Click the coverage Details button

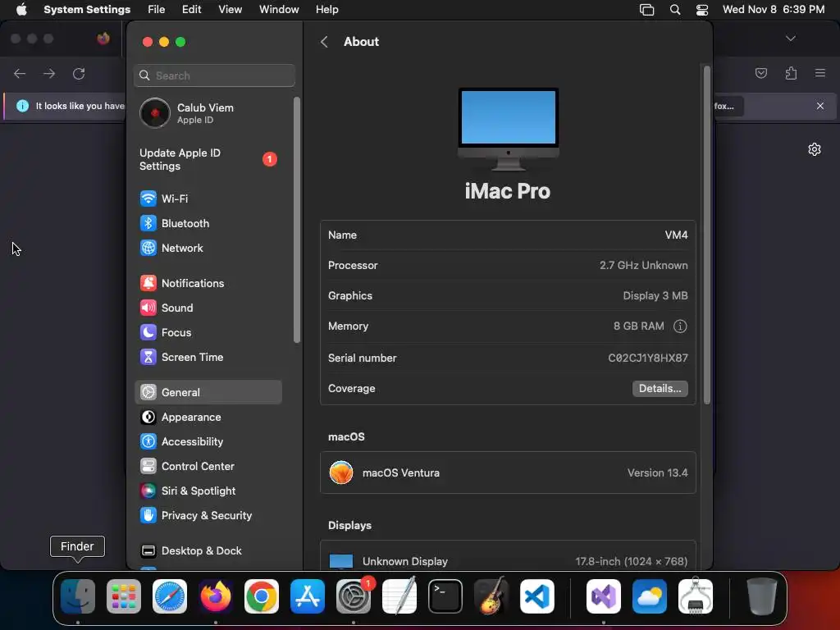tap(660, 388)
